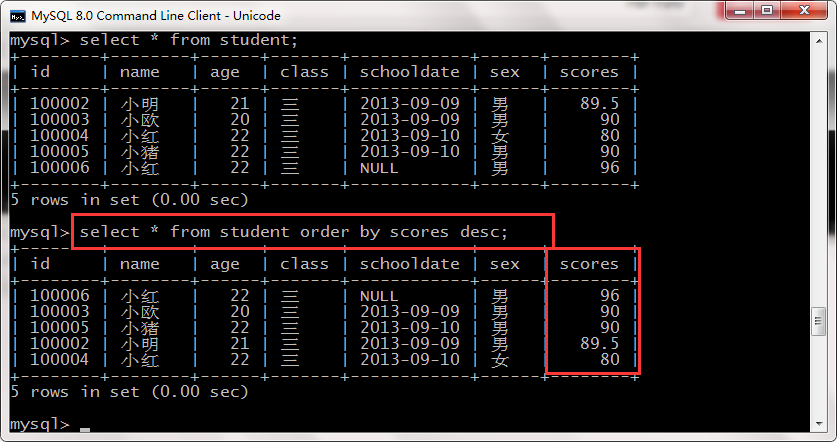Click the 'id' column header in first table
Image resolution: width=837 pixels, height=442 pixels.
point(40,72)
